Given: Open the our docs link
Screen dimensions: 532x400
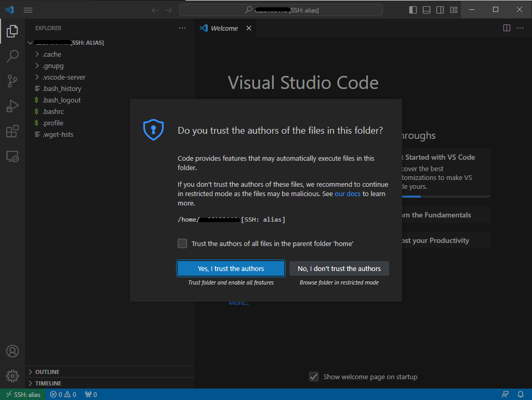Looking at the screenshot, I should pos(348,193).
